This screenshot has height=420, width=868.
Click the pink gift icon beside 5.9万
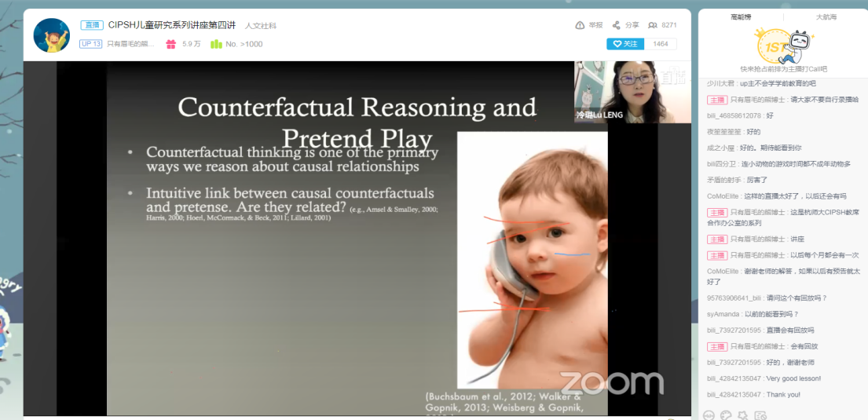(x=170, y=44)
